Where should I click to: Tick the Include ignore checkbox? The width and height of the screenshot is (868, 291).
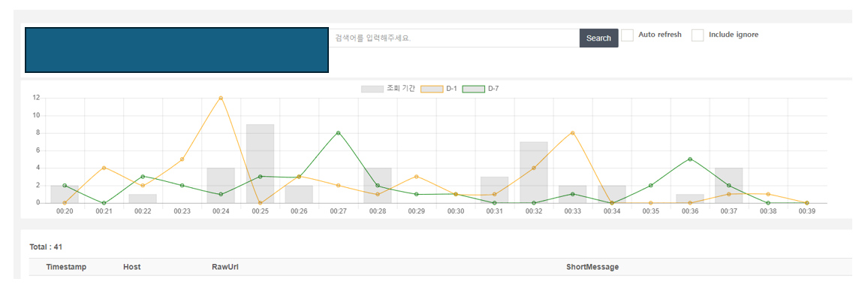coord(698,35)
